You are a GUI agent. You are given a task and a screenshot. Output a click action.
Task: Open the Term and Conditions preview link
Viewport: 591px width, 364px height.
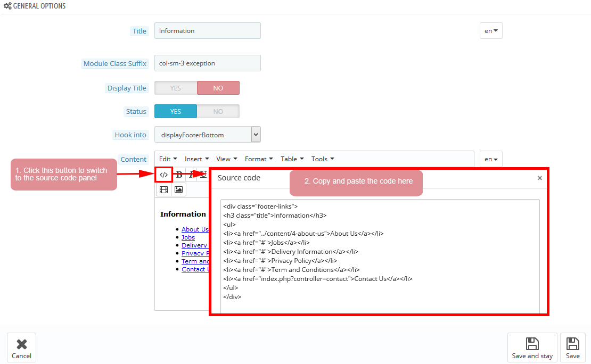195,261
